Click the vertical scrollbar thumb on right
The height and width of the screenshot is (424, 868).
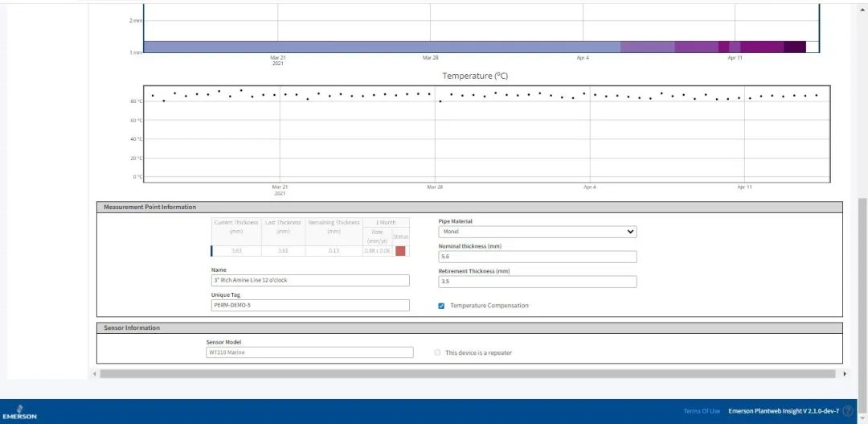coord(862,282)
